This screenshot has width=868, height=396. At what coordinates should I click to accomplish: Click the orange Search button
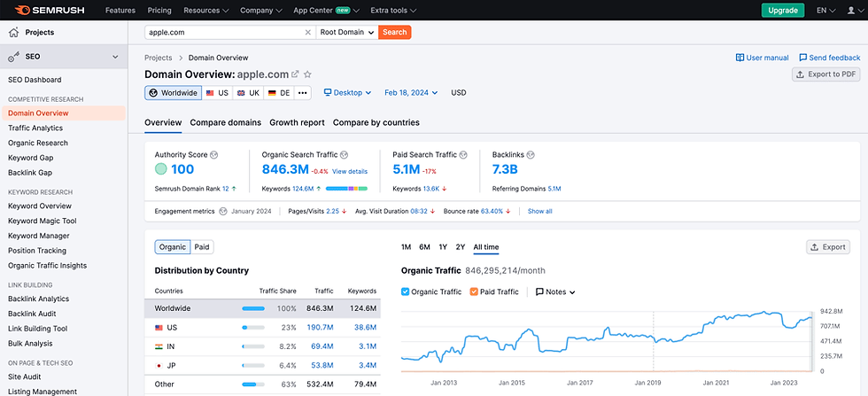click(x=395, y=32)
